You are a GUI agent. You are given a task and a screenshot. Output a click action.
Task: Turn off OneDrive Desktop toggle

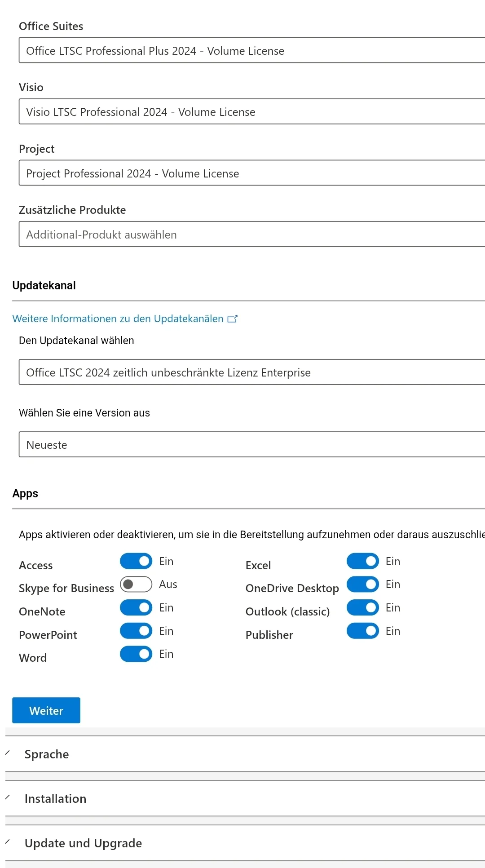[363, 584]
